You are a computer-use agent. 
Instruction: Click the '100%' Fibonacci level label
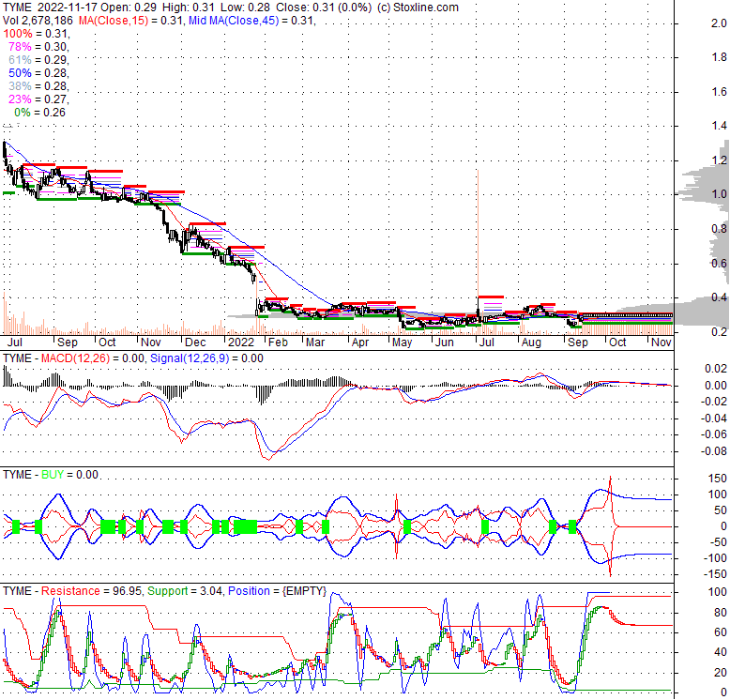coord(18,34)
